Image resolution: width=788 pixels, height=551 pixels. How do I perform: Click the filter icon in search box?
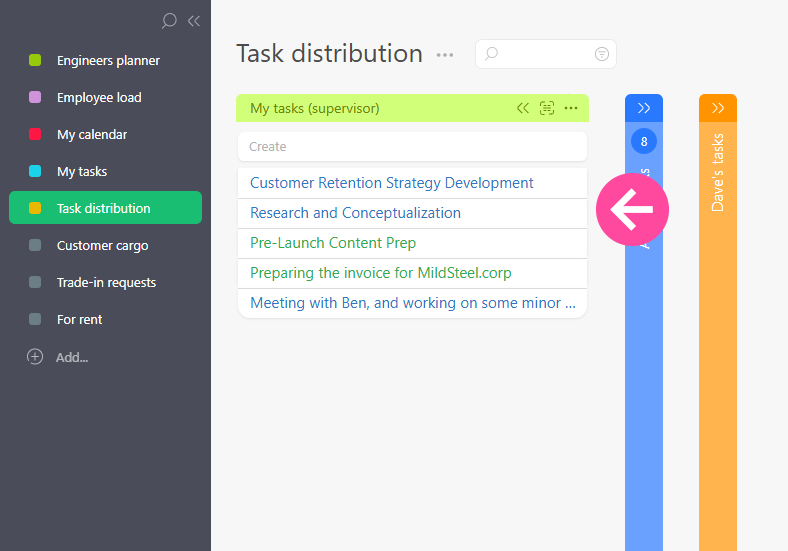(x=602, y=54)
